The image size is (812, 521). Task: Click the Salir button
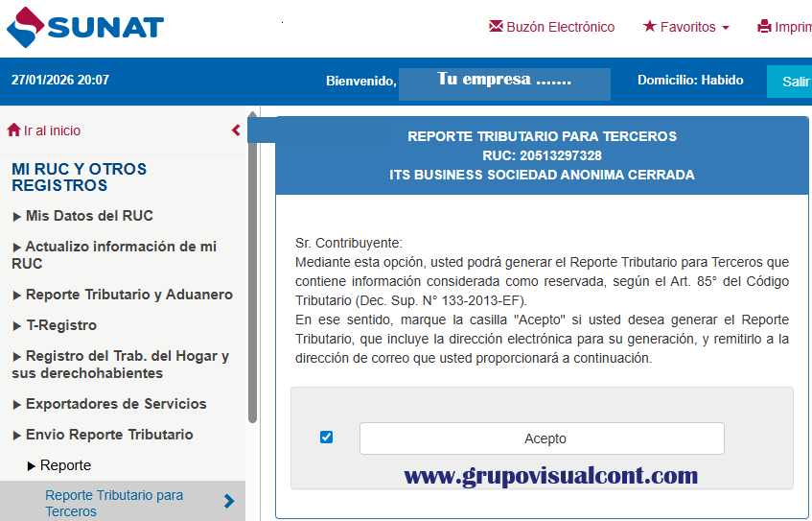(x=789, y=82)
